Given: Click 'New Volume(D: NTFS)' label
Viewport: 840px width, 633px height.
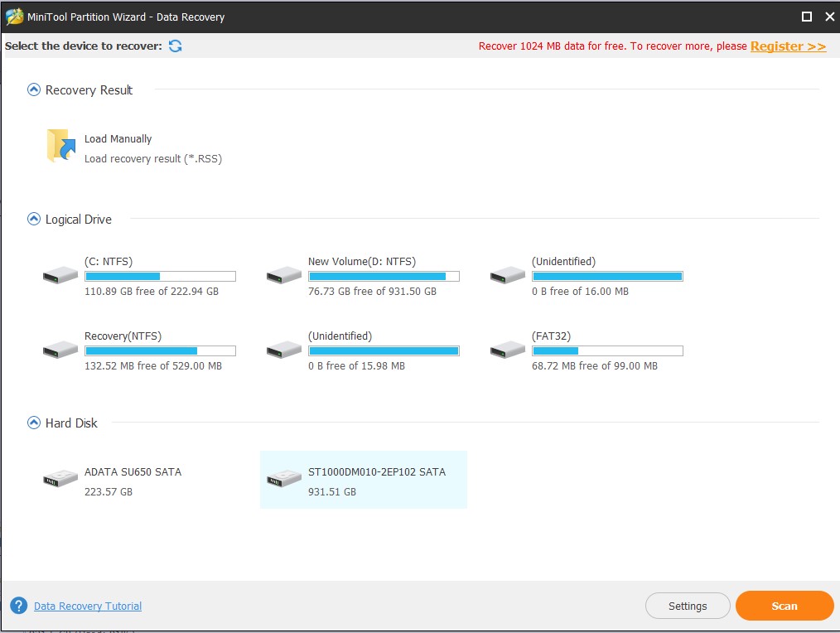Looking at the screenshot, I should click(362, 262).
